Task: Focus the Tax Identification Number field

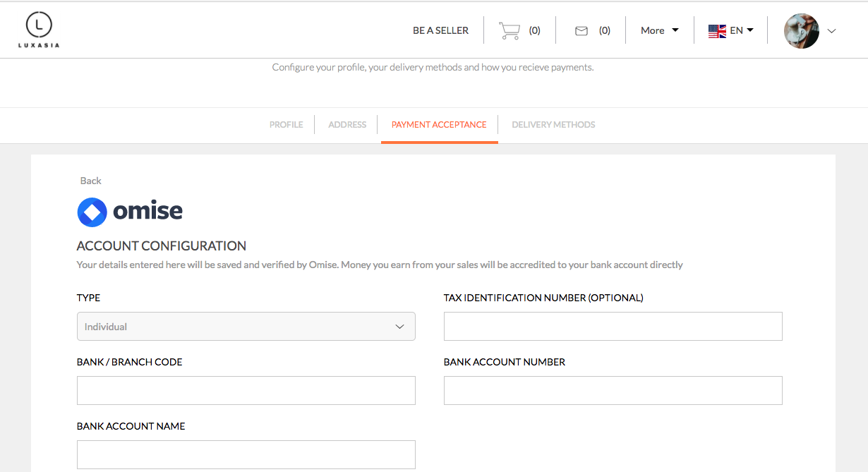Action: pyautogui.click(x=613, y=327)
